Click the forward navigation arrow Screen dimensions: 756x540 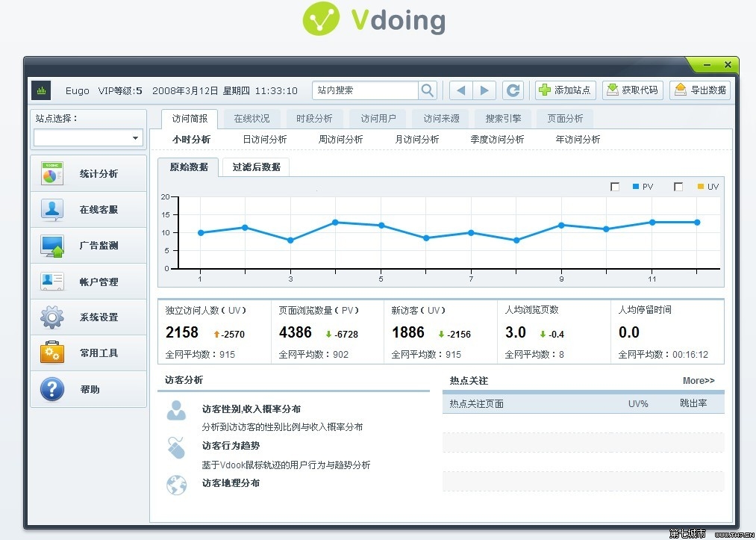click(485, 90)
